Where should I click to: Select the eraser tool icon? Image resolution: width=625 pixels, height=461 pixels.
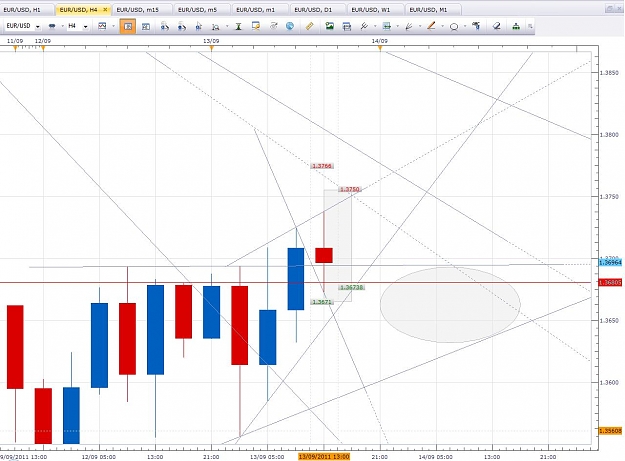point(496,26)
